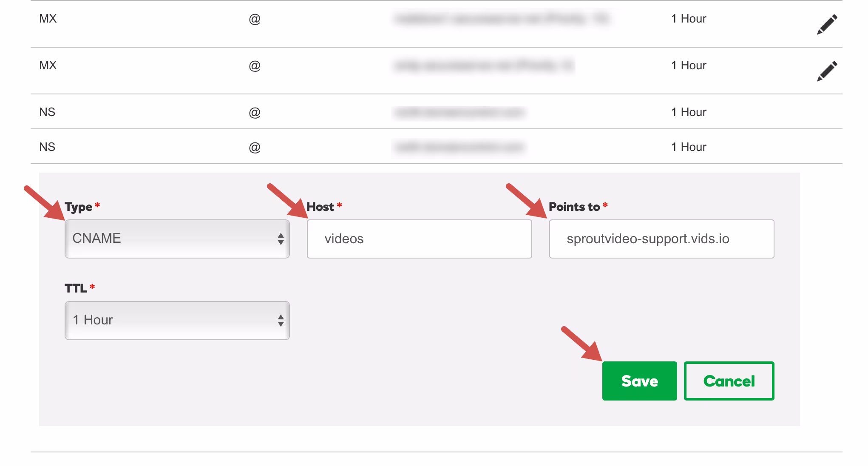Click the TTL field label
The width and height of the screenshot is (868, 466).
click(76, 289)
